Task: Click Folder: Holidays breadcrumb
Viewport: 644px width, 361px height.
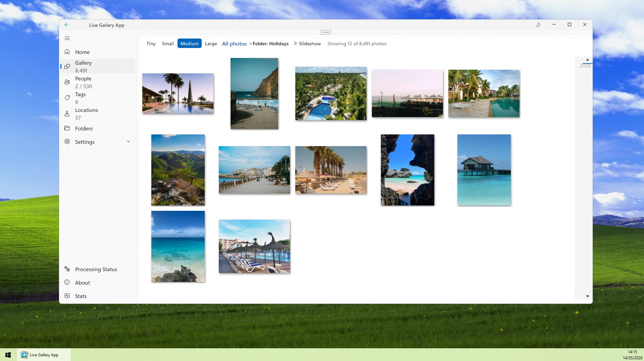Action: (x=270, y=44)
